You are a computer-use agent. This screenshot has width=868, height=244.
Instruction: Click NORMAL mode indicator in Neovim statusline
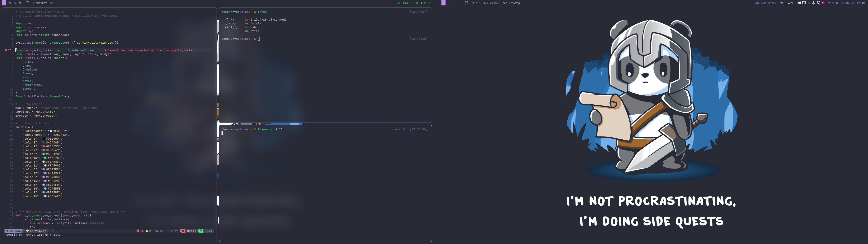point(14,231)
